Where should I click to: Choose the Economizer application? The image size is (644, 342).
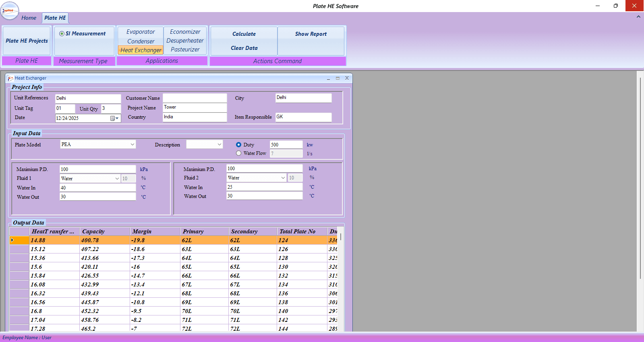[x=185, y=32]
